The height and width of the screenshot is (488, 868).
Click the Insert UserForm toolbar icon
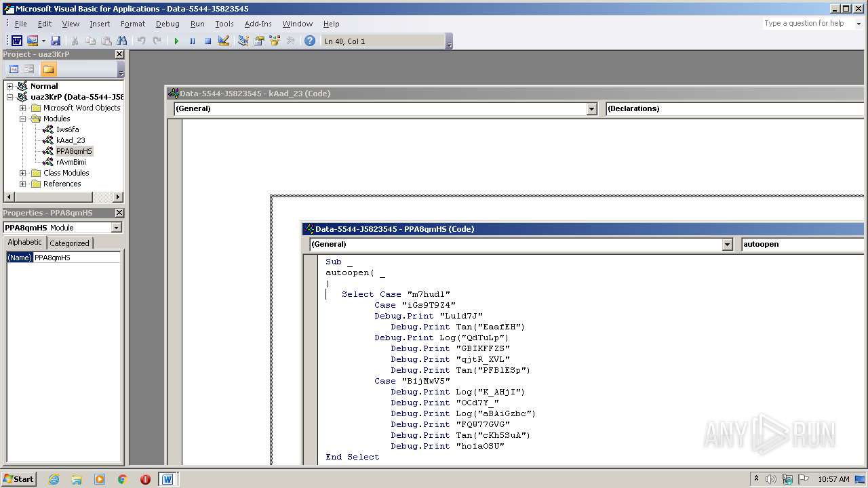(x=32, y=41)
